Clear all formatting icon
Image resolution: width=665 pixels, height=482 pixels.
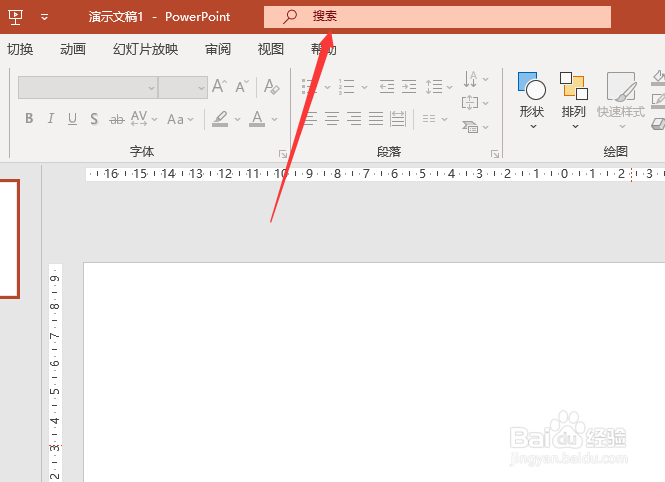point(271,86)
